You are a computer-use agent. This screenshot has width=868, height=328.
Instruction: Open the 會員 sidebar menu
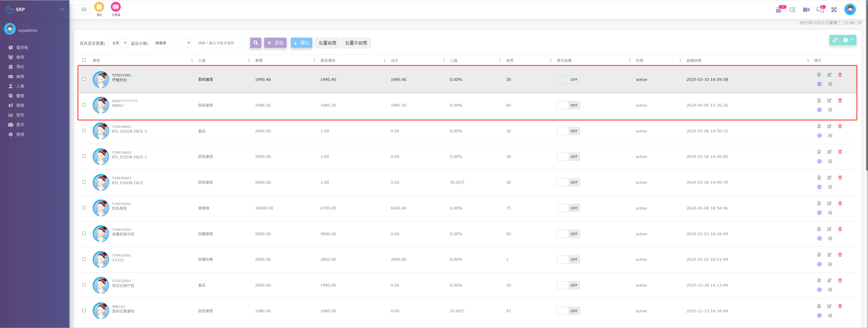pyautogui.click(x=20, y=57)
